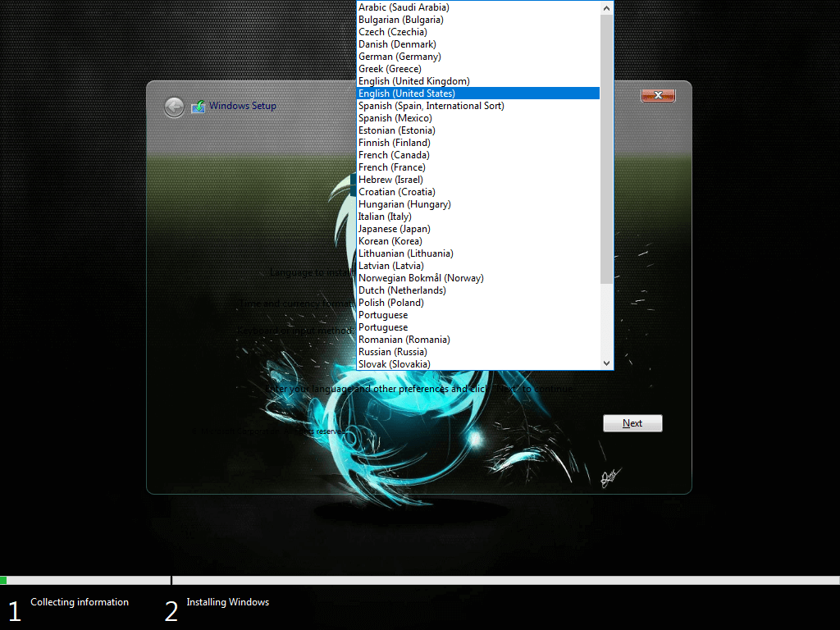
Task: Click the empty scrollbar track below the thumb
Action: [606, 320]
